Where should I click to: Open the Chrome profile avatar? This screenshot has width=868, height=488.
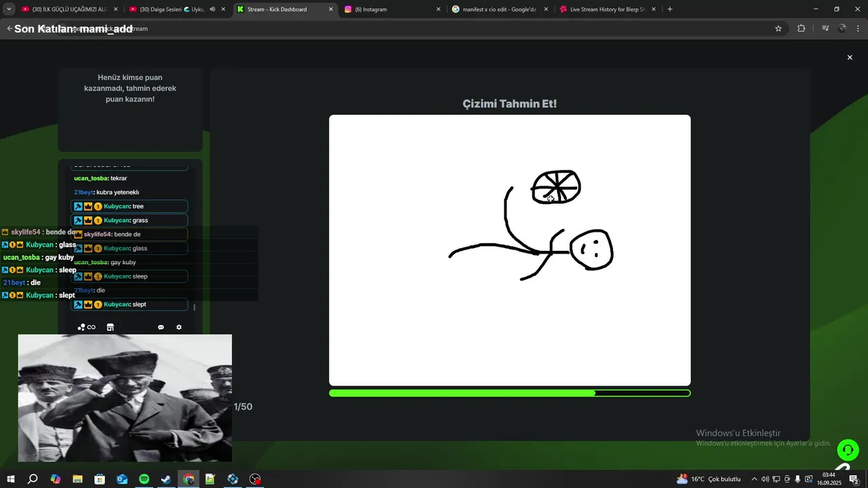coord(842,28)
